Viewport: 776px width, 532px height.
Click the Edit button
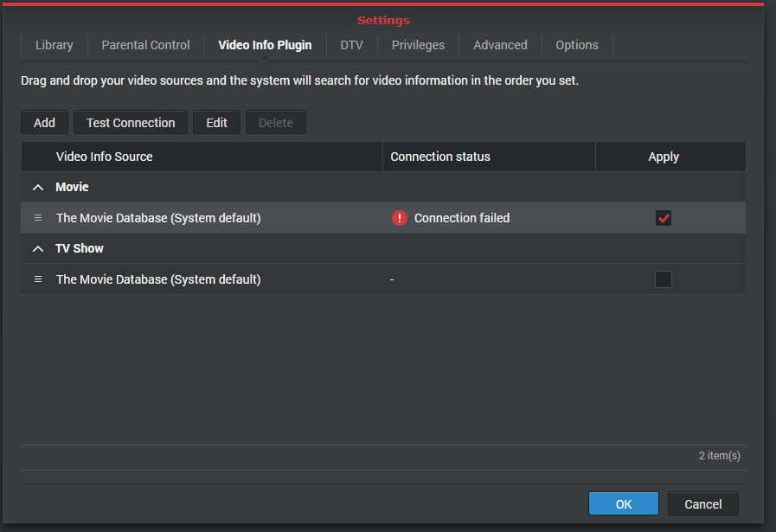click(x=216, y=123)
